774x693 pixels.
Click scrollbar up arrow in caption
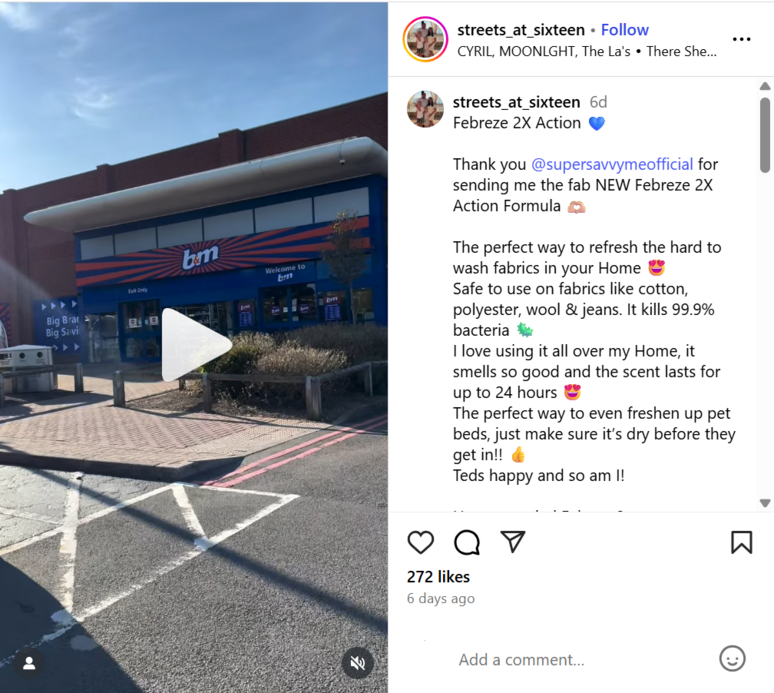(x=765, y=86)
